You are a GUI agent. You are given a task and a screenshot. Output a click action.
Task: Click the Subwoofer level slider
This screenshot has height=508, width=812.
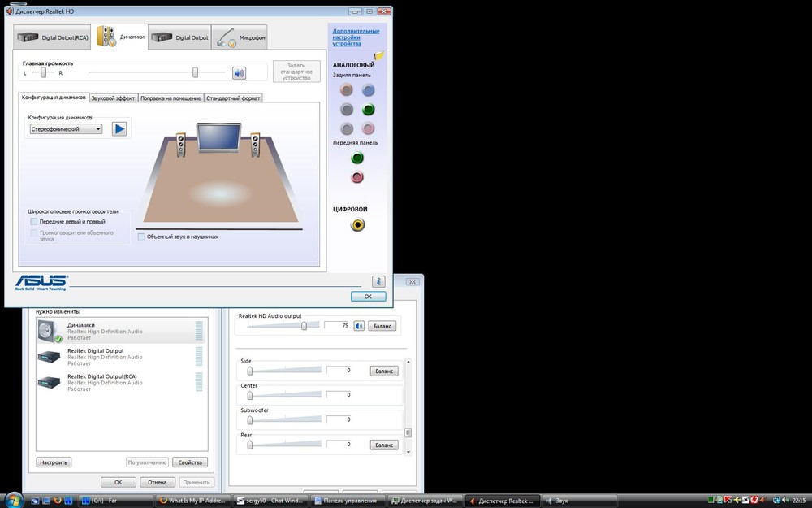(250, 419)
